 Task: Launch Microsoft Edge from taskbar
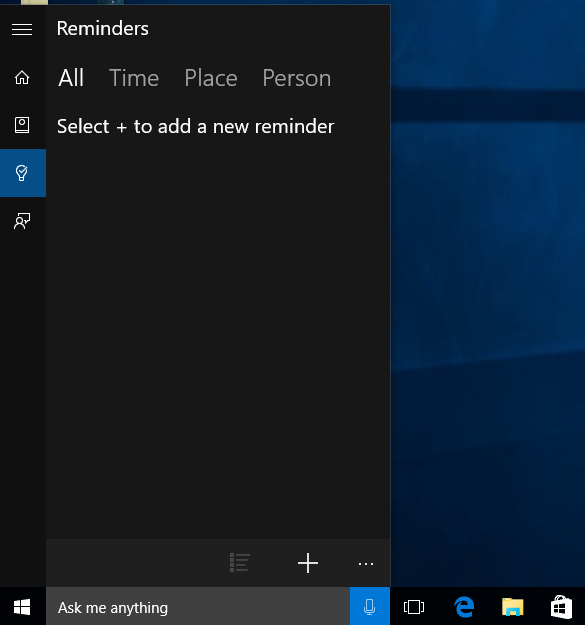(463, 607)
